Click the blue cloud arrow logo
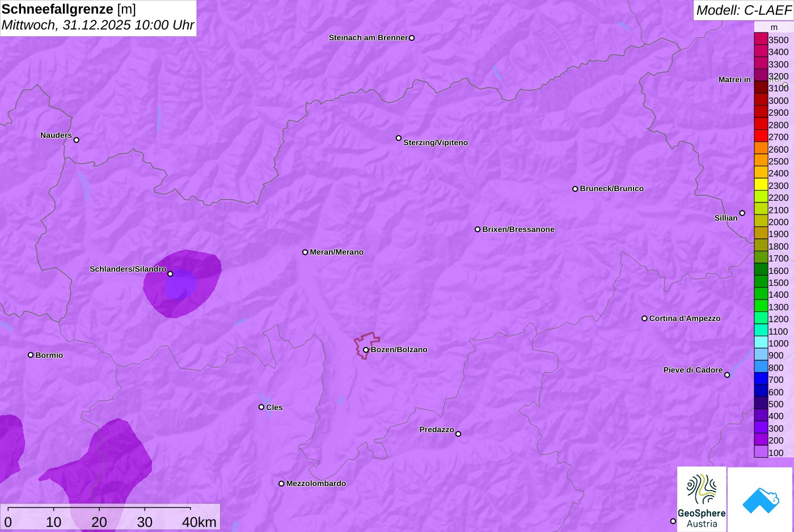 click(x=760, y=499)
